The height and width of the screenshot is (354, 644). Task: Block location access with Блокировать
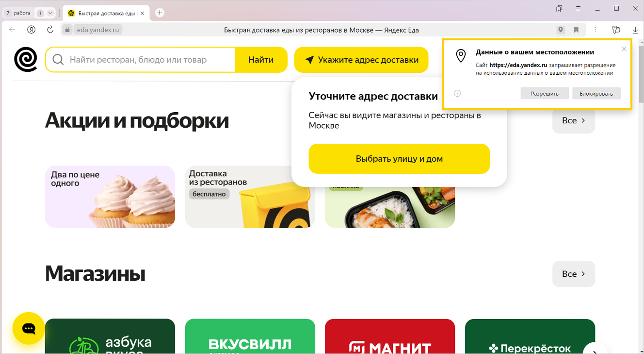pyautogui.click(x=596, y=93)
